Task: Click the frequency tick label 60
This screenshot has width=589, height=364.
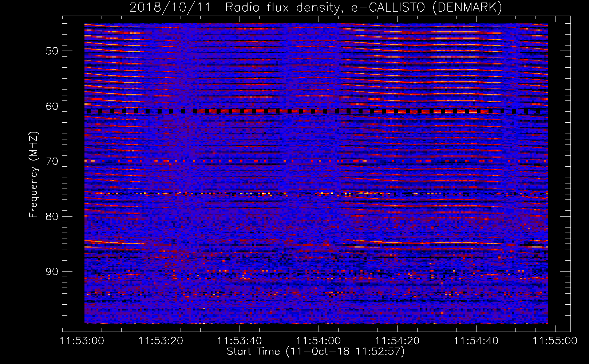Action: click(x=52, y=106)
